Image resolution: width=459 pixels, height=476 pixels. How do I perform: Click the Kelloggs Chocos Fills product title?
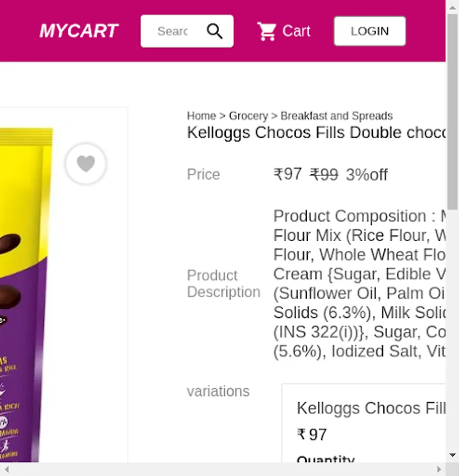[316, 132]
